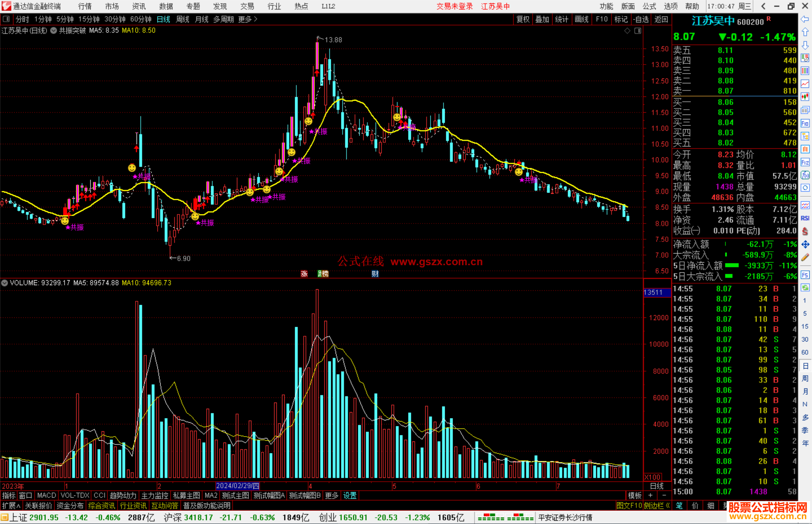
Task: Click the candlestick chart sidebar icon
Action: [805, 97]
